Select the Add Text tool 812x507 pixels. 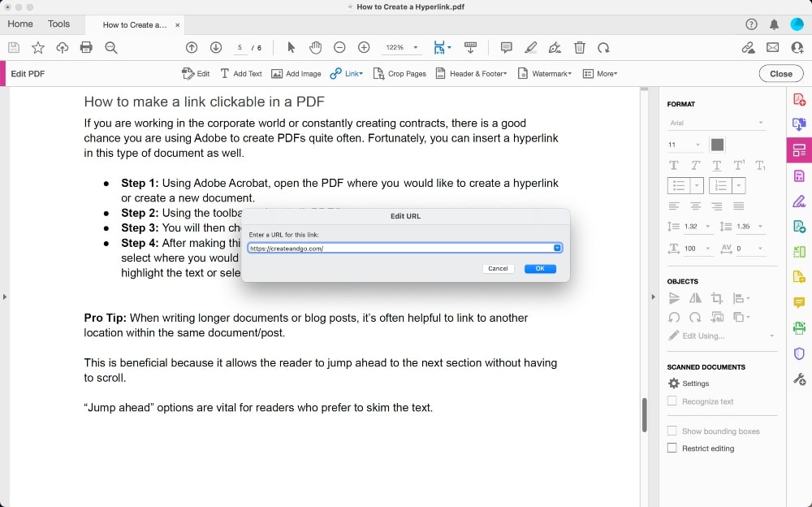click(241, 73)
